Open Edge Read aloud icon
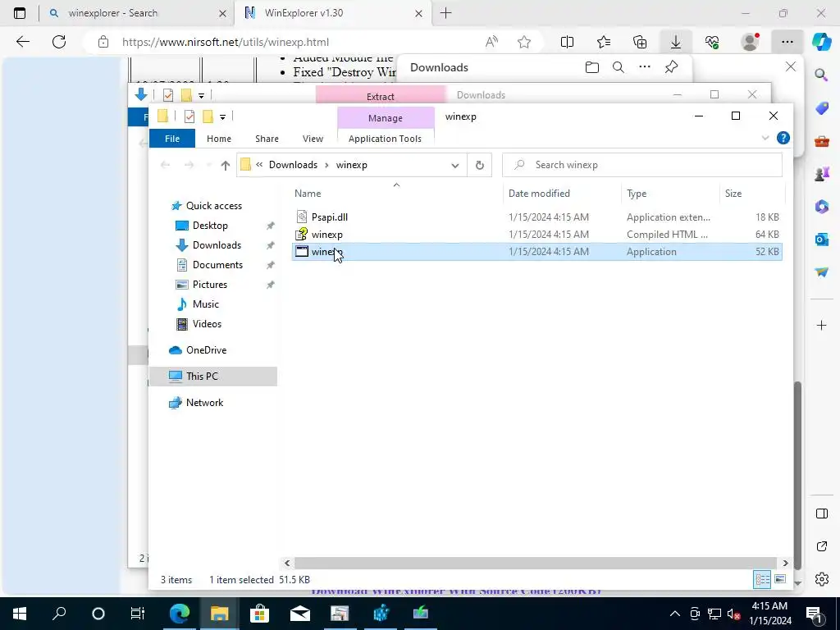Screen dimensions: 840x630 pyautogui.click(x=491, y=42)
